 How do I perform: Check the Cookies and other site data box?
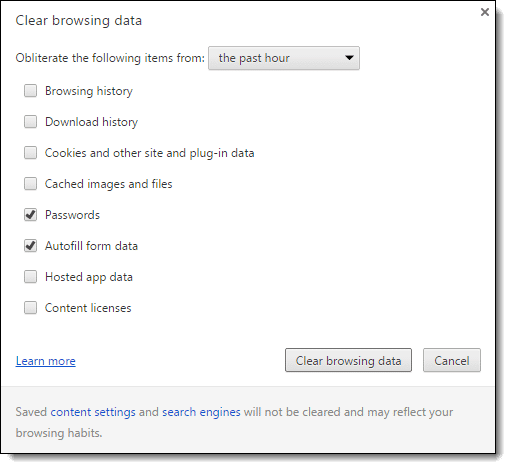(30, 153)
